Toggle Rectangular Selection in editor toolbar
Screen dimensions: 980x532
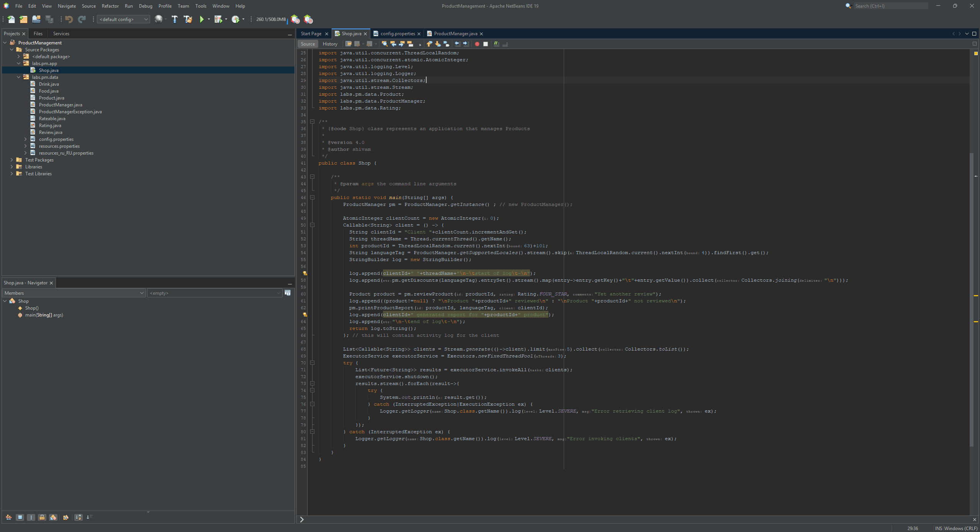coord(419,44)
